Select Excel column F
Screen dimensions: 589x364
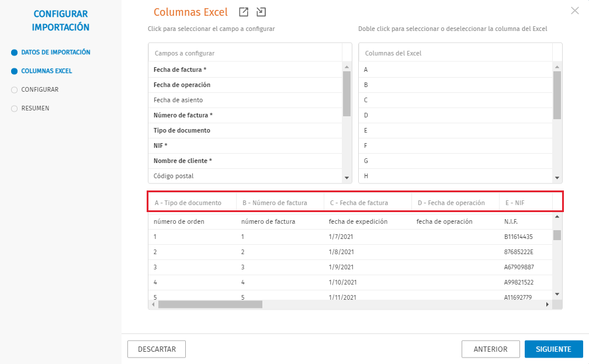pyautogui.click(x=456, y=145)
